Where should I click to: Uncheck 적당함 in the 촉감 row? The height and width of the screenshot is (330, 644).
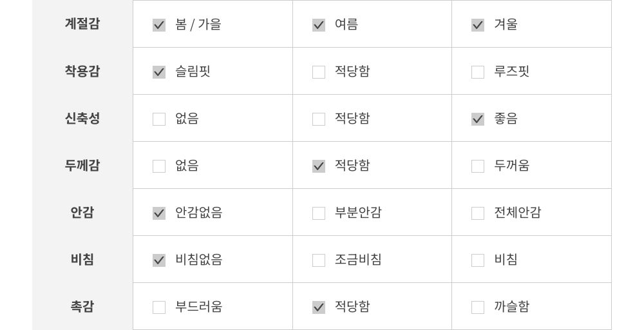click(319, 307)
